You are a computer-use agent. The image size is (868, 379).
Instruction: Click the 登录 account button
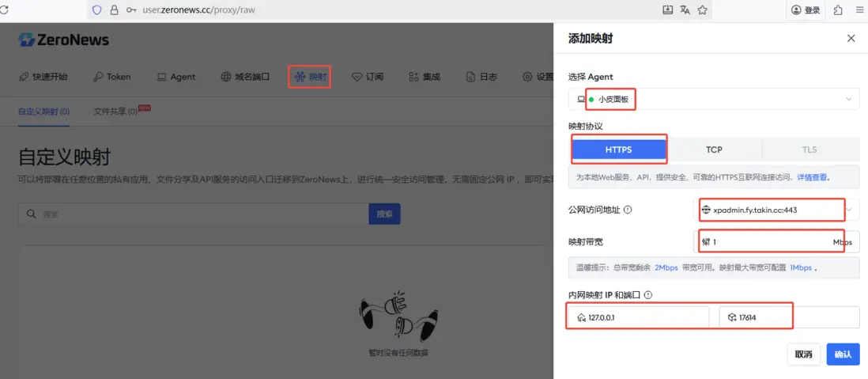click(x=806, y=10)
